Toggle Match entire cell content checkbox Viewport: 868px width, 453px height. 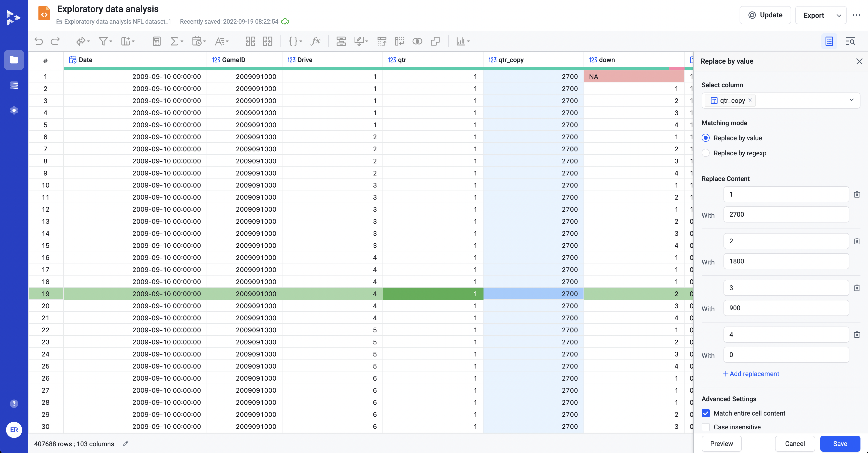click(x=706, y=413)
